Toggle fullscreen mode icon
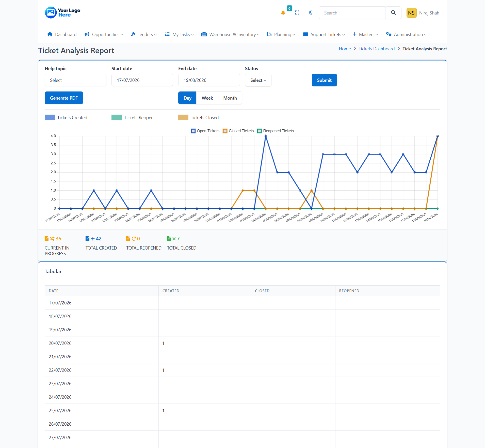The width and height of the screenshot is (485, 448). 297,13
